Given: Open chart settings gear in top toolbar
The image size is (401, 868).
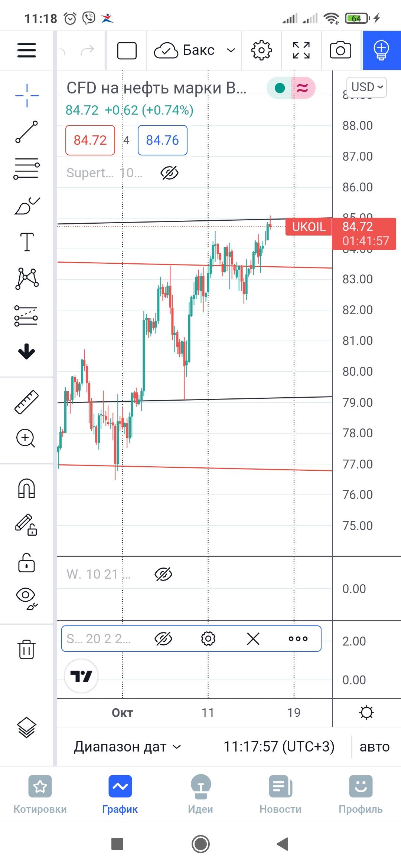Looking at the screenshot, I should coord(261,50).
